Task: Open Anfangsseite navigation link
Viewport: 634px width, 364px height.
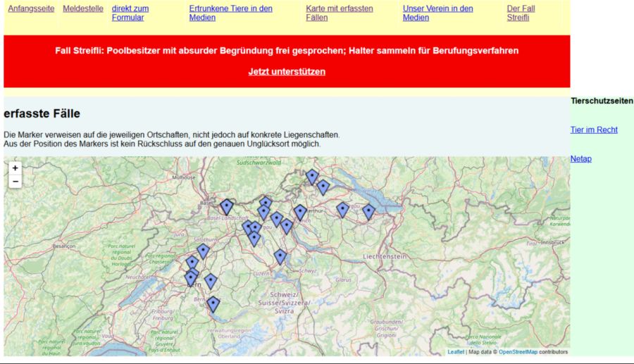Action: tap(31, 8)
